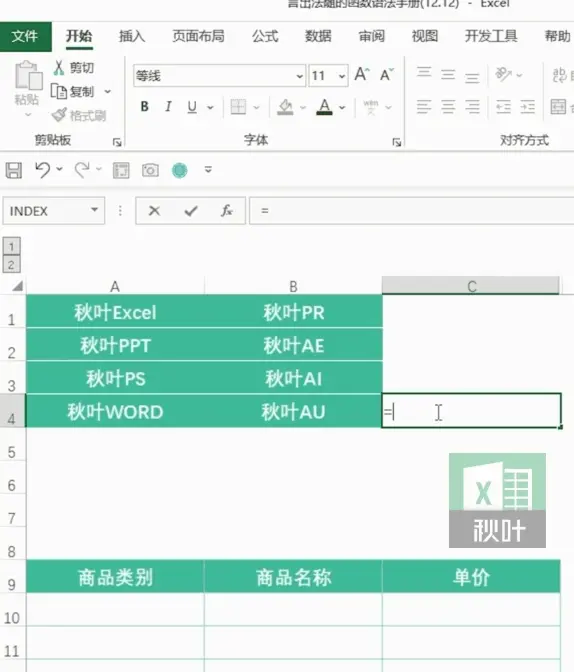
Task: Toggle underline formatting
Action: (192, 107)
